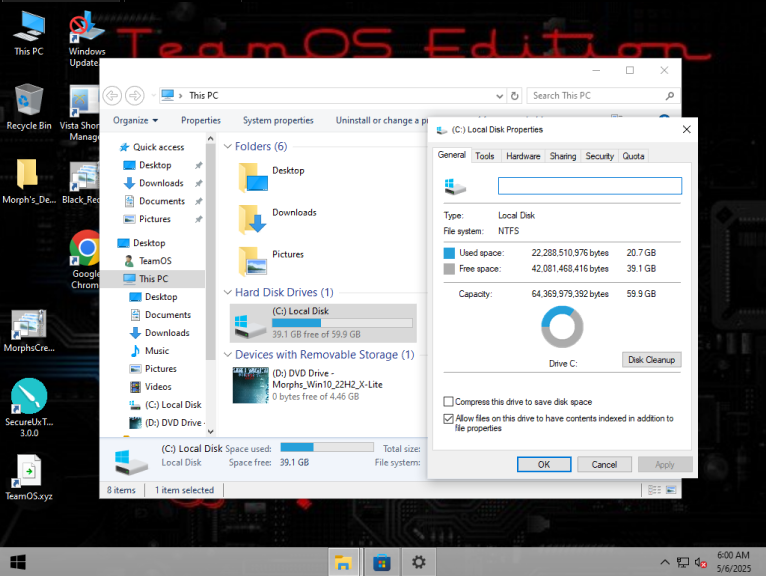Expand address bar history dropdown

pos(499,96)
